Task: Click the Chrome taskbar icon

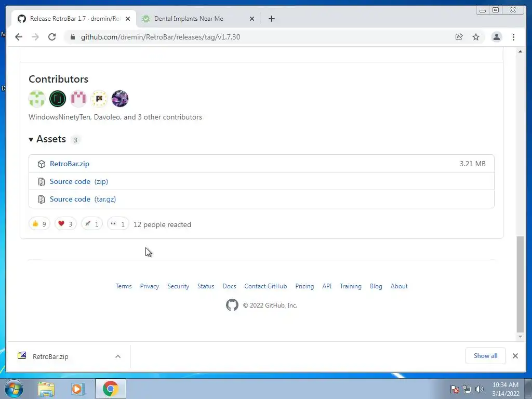Action: pyautogui.click(x=111, y=389)
